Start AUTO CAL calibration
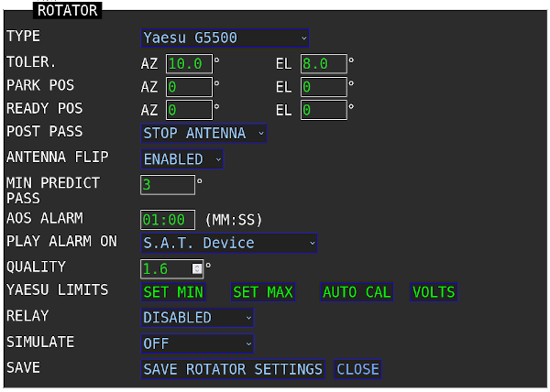Image resolution: width=550 pixels, height=392 pixels. [357, 293]
